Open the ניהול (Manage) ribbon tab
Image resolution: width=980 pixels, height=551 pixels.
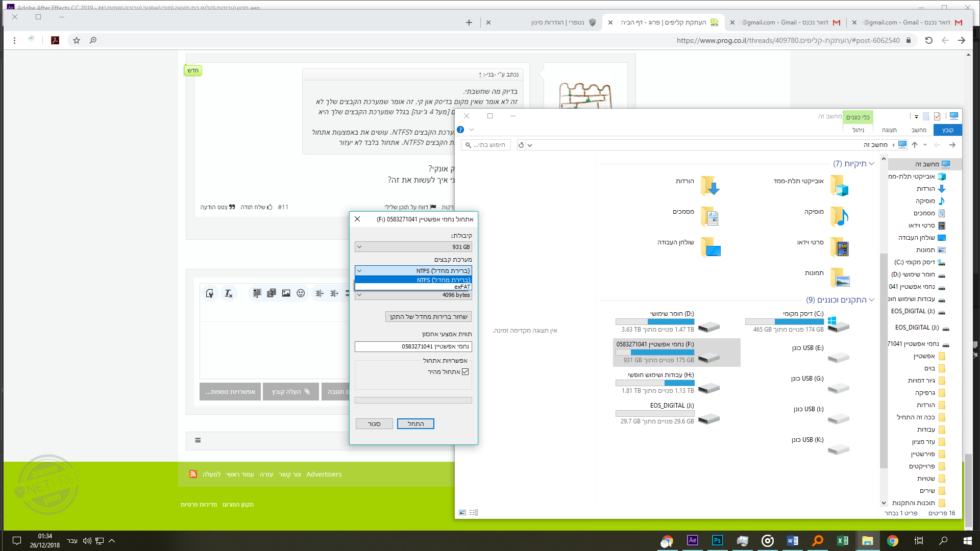(x=858, y=130)
